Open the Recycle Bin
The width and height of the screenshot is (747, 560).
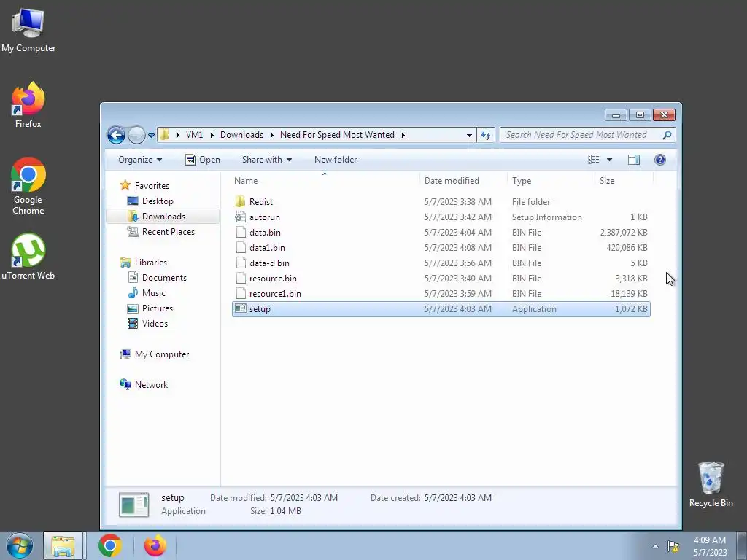pos(711,484)
